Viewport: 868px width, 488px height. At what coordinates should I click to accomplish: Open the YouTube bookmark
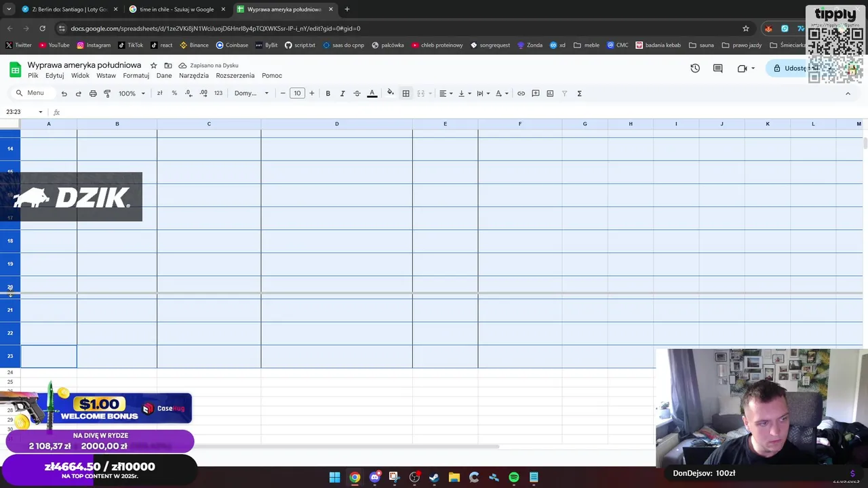coord(54,45)
